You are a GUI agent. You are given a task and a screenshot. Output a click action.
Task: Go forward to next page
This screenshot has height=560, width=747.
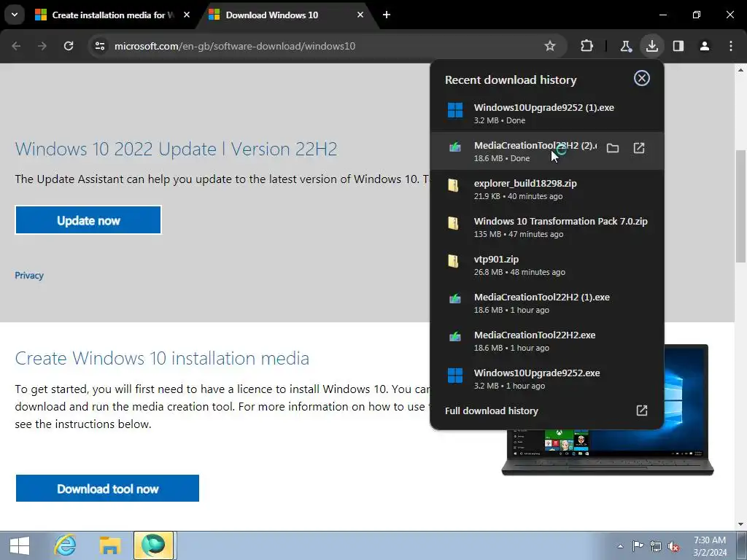point(42,46)
